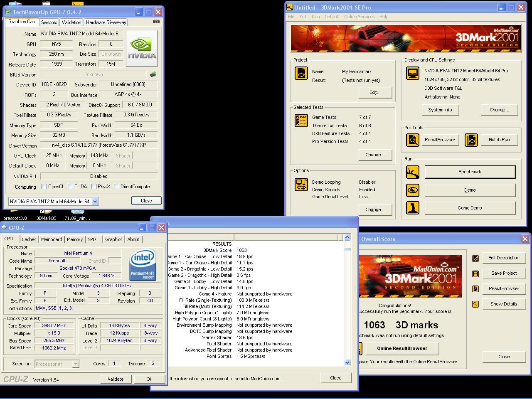Enable the CUDA checkbox in GPU-Z
This screenshot has height=399, width=532.
coord(70,187)
